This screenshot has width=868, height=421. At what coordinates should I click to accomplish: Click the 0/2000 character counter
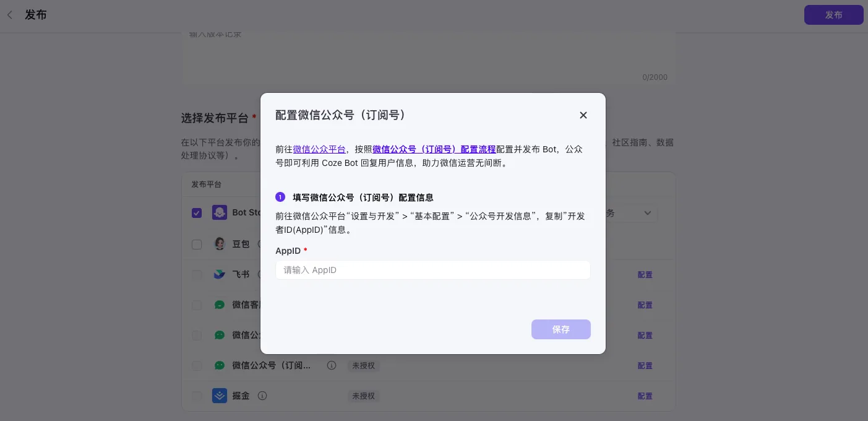[x=655, y=77]
